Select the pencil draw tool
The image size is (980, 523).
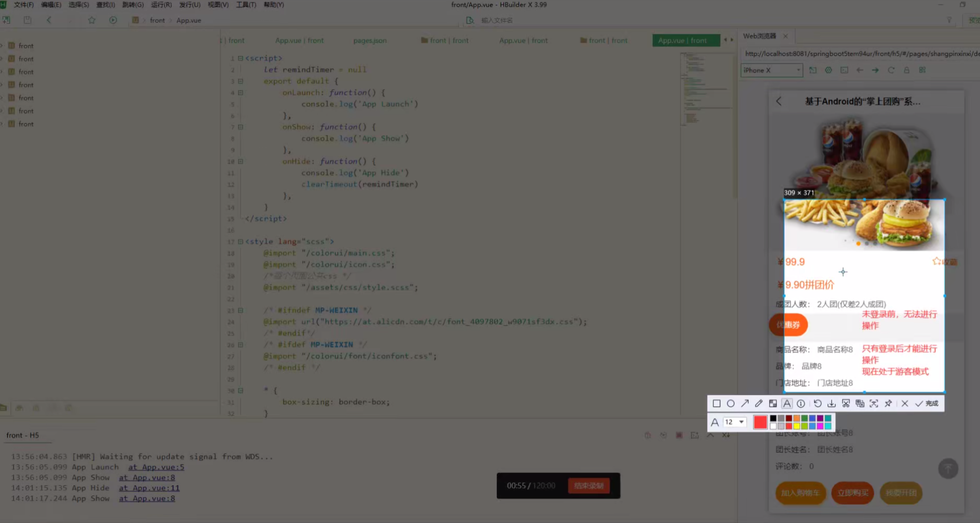759,403
